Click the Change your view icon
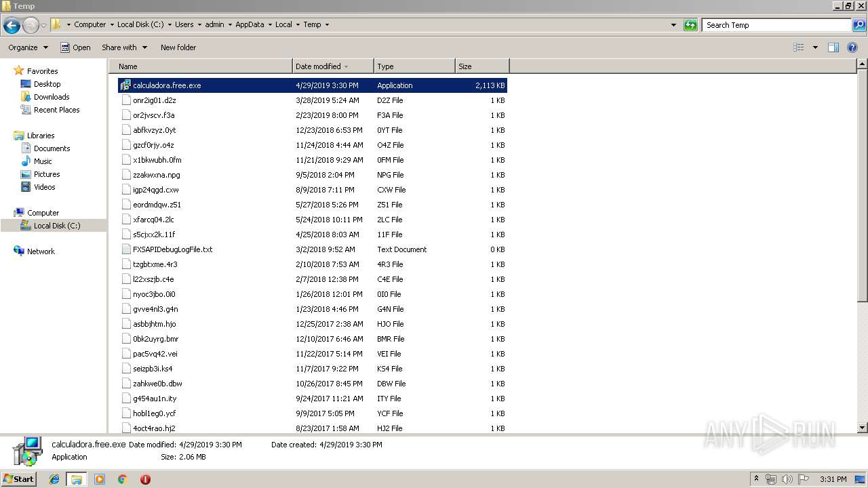This screenshot has height=488, width=868. tap(799, 47)
